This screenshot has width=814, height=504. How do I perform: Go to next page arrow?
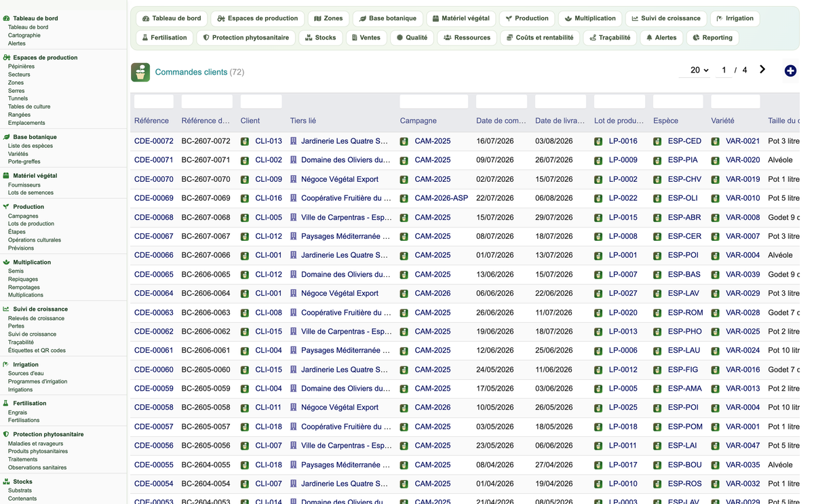pyautogui.click(x=762, y=69)
